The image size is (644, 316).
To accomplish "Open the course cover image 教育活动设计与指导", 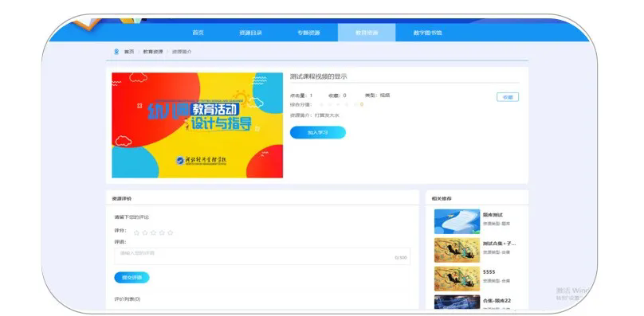I will pyautogui.click(x=197, y=125).
